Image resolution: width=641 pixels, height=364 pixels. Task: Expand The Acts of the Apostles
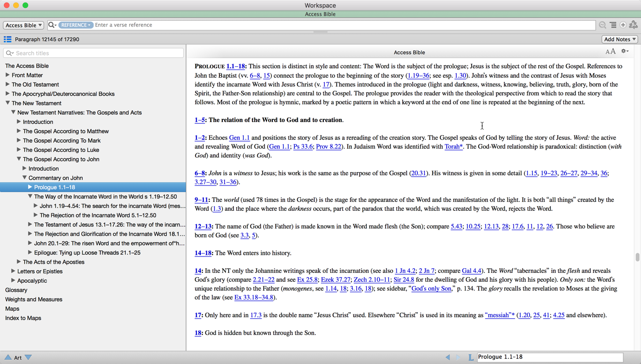click(x=19, y=262)
